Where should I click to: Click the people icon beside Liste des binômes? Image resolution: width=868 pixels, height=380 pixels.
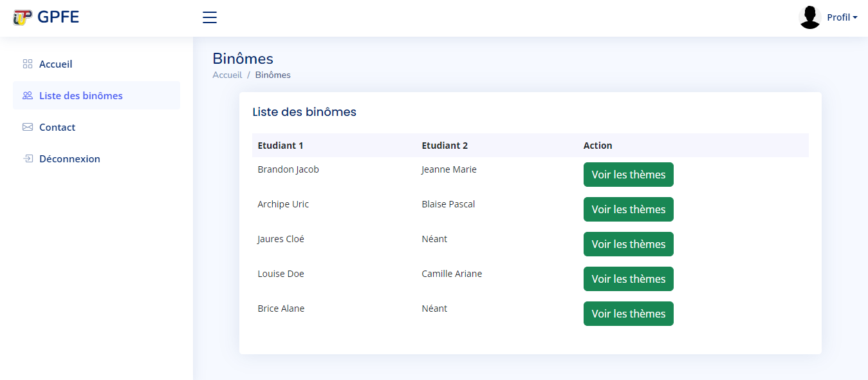point(28,95)
